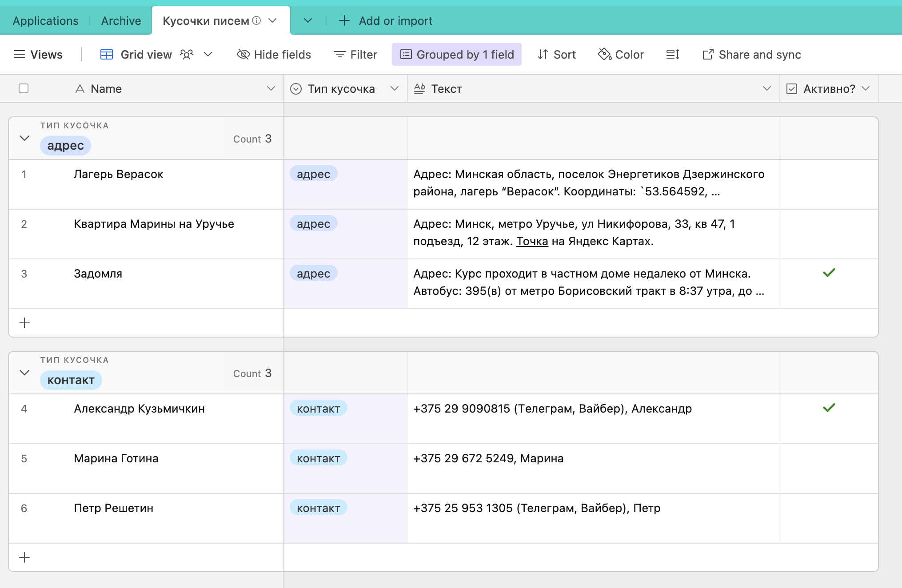Open the Активно? column dropdown arrow
Viewport: 902px width, 588px height.
pyautogui.click(x=866, y=88)
